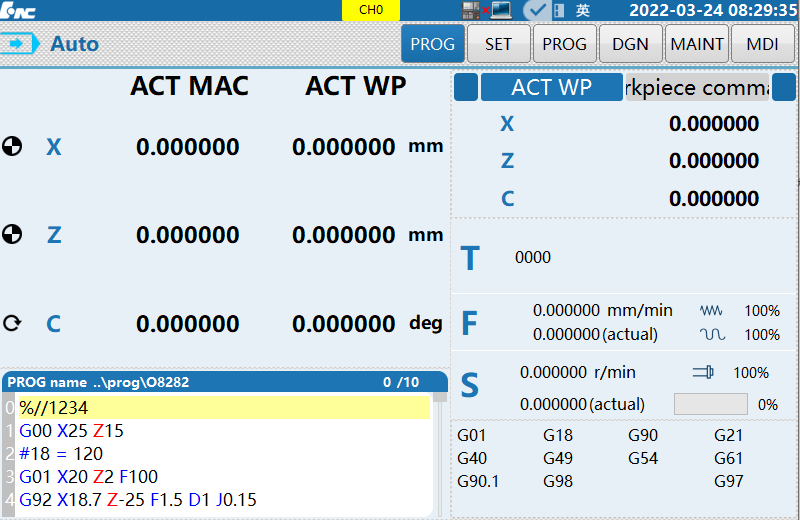Click the rapid override wave icon
This screenshot has height=520, width=800.
pyautogui.click(x=711, y=335)
